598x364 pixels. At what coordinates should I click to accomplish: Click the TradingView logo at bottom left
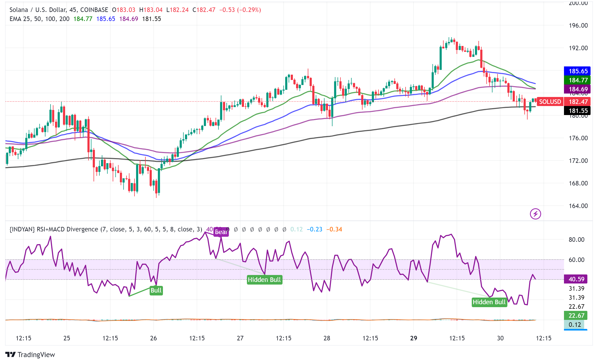click(30, 354)
